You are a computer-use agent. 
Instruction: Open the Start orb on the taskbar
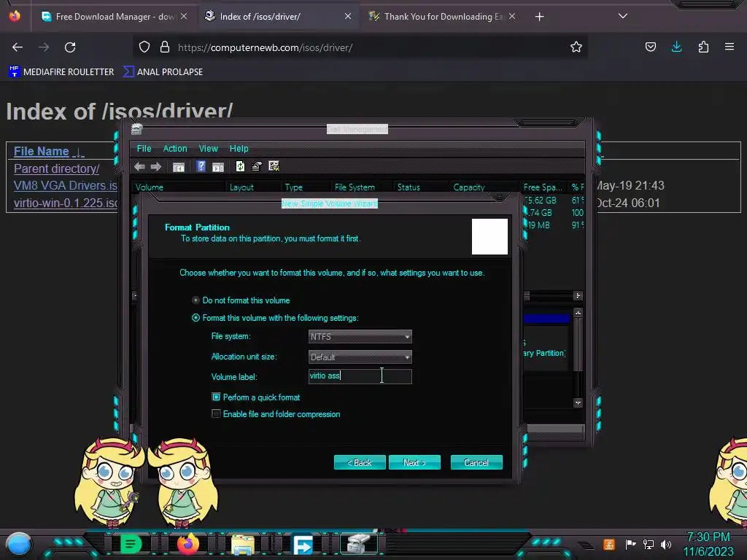click(19, 545)
